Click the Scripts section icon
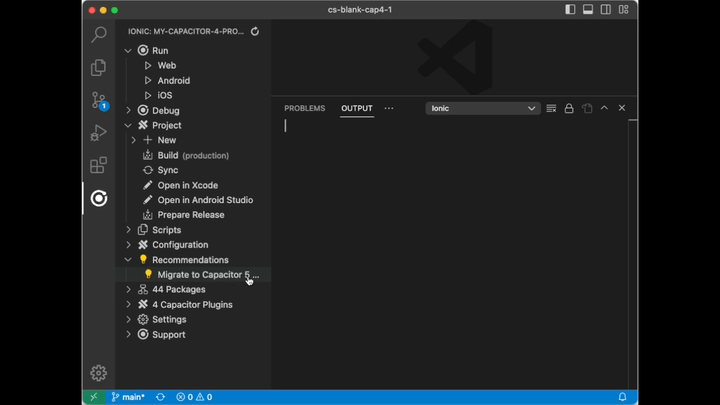Image resolution: width=720 pixels, height=405 pixels. coord(143,230)
